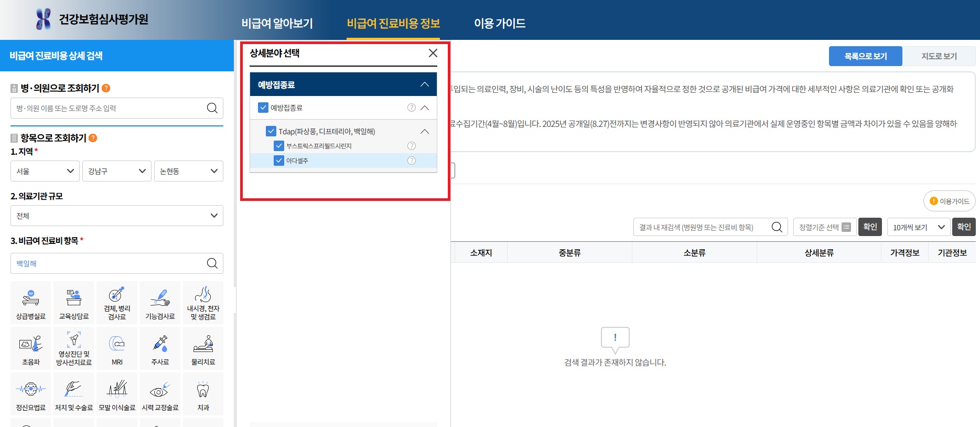Select the 시력 교정술료 category icon
980x427 pixels.
(160, 394)
